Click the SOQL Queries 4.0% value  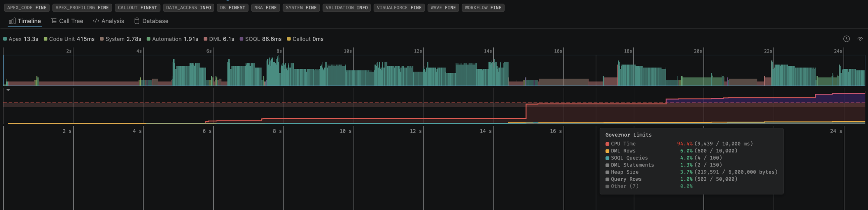coord(686,158)
